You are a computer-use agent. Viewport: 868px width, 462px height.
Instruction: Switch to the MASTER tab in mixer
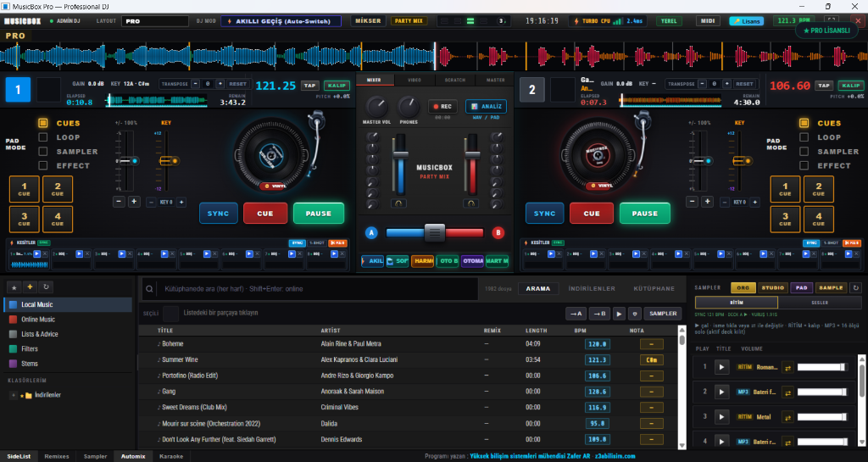tap(495, 81)
